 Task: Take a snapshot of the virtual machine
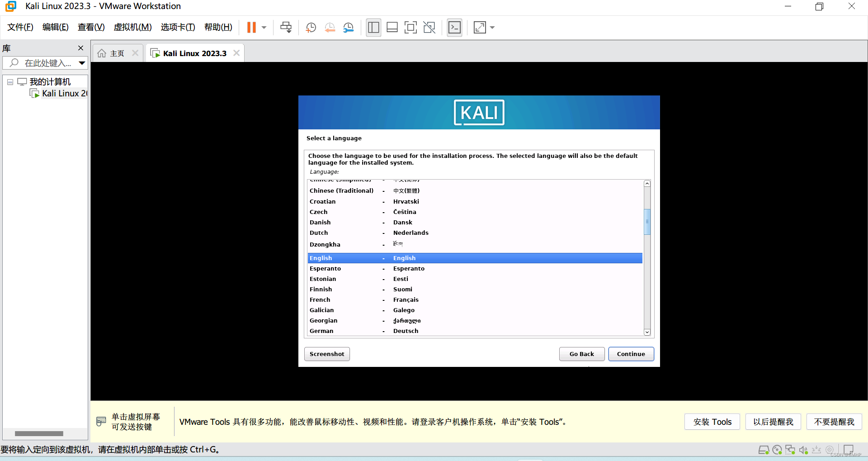(311, 28)
